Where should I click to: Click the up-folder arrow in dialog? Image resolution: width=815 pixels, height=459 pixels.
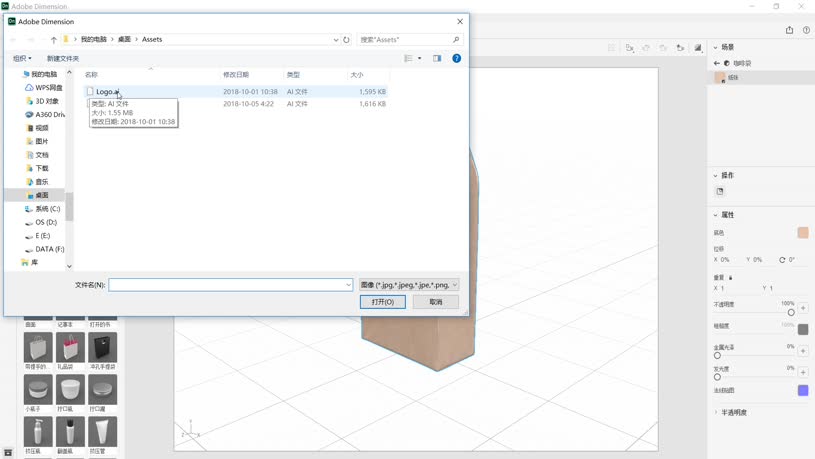tap(54, 40)
